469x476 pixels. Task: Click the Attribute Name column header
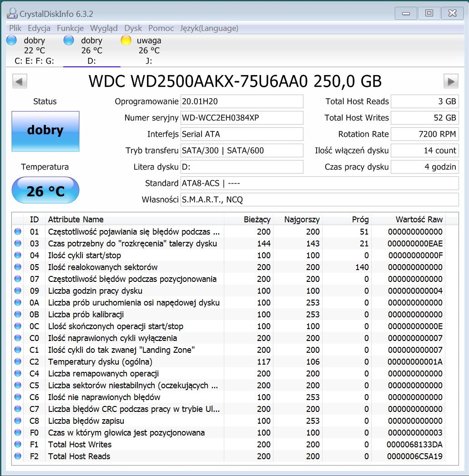click(x=135, y=220)
